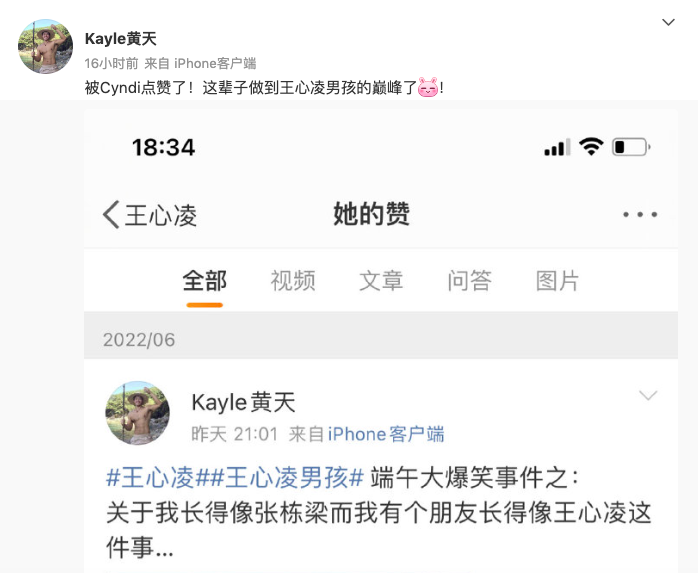Image resolution: width=698 pixels, height=573 pixels.
Task: Tap the cellular signal bars icon
Action: coord(557,147)
